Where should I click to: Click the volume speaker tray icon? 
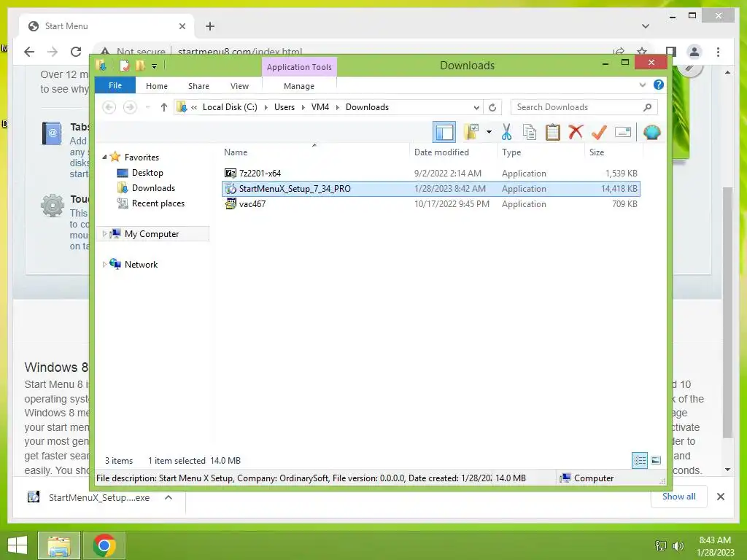coord(678,545)
